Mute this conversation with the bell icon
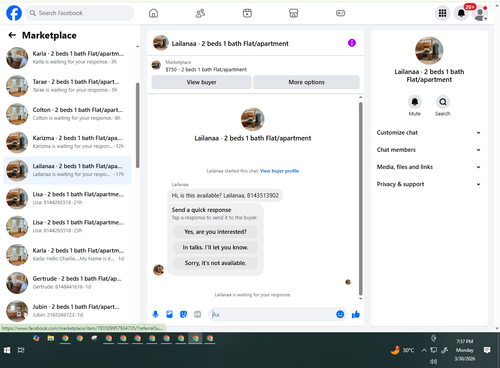The width and height of the screenshot is (500, 368). [415, 102]
